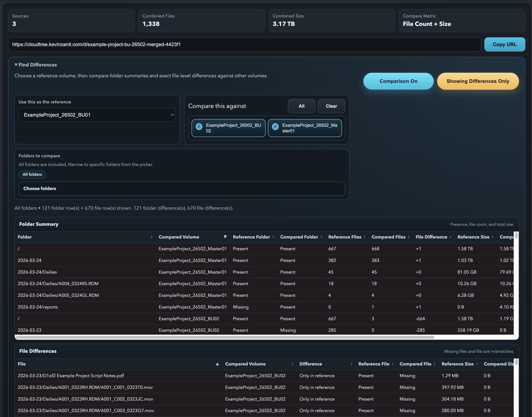Uncheck ExampleProject_26502_BU02 comparison volume
Viewport: 532px width, 417px height.
point(199,126)
